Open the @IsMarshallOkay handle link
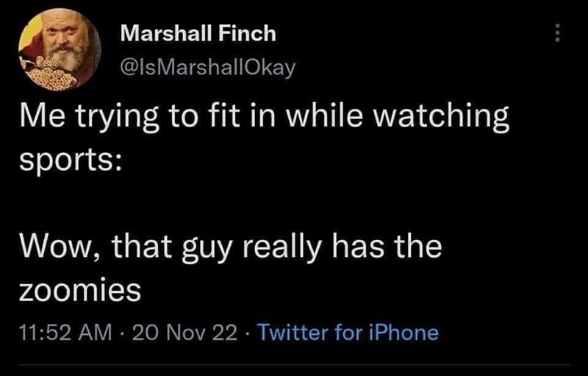Viewport: 588px width, 376px height. pyautogui.click(x=207, y=68)
